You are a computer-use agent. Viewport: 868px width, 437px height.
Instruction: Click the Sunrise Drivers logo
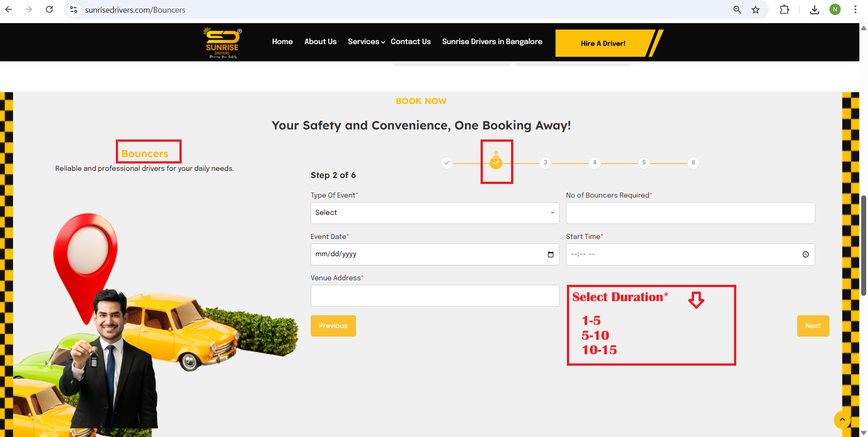click(222, 43)
